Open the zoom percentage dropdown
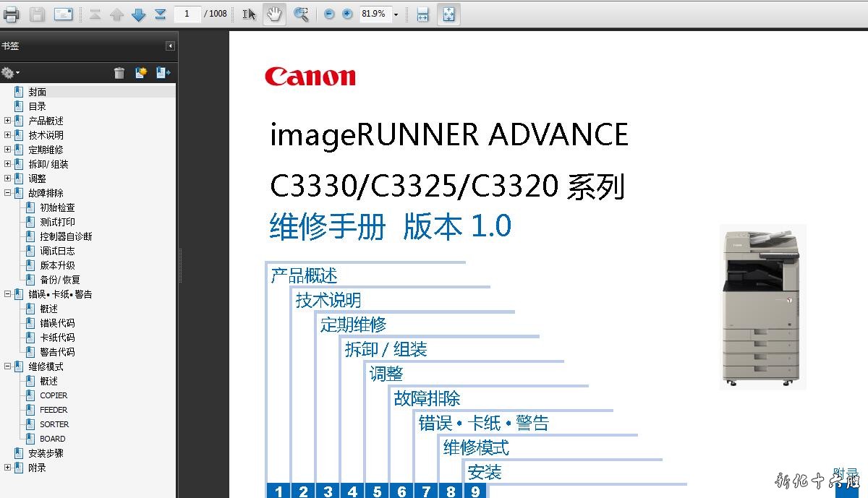The image size is (868, 498). tap(396, 14)
